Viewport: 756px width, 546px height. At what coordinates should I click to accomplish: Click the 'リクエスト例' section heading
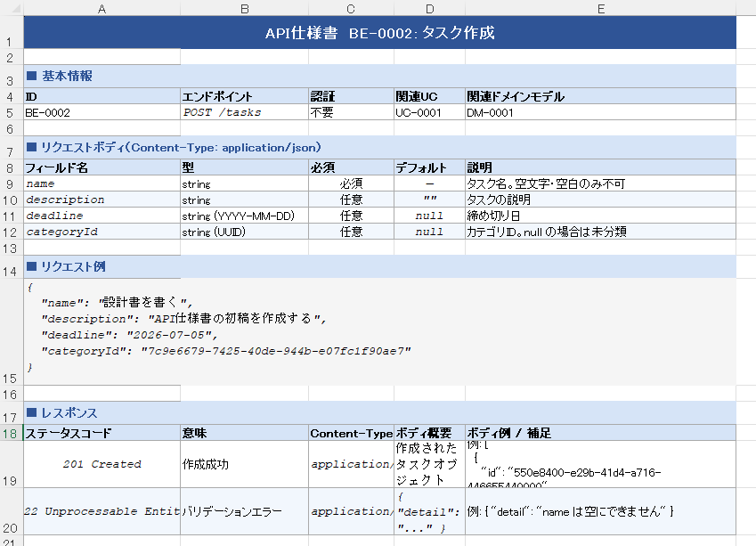tap(380, 266)
